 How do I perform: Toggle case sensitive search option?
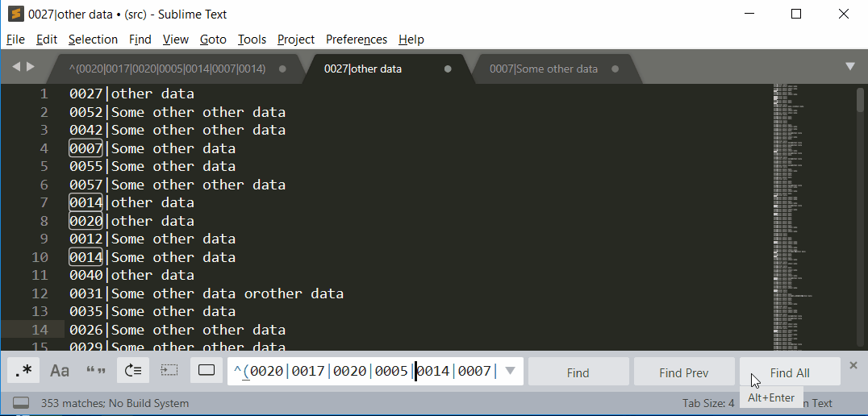pyautogui.click(x=60, y=371)
